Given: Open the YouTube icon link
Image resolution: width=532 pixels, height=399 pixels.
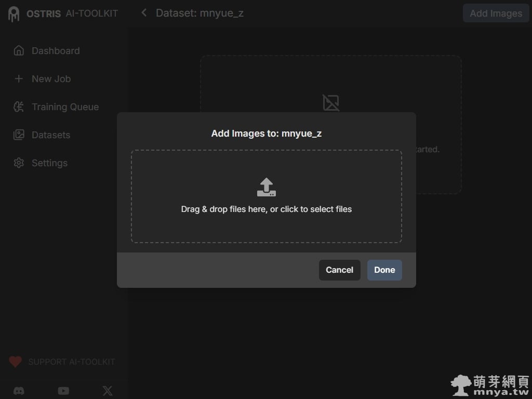Looking at the screenshot, I should pyautogui.click(x=63, y=391).
